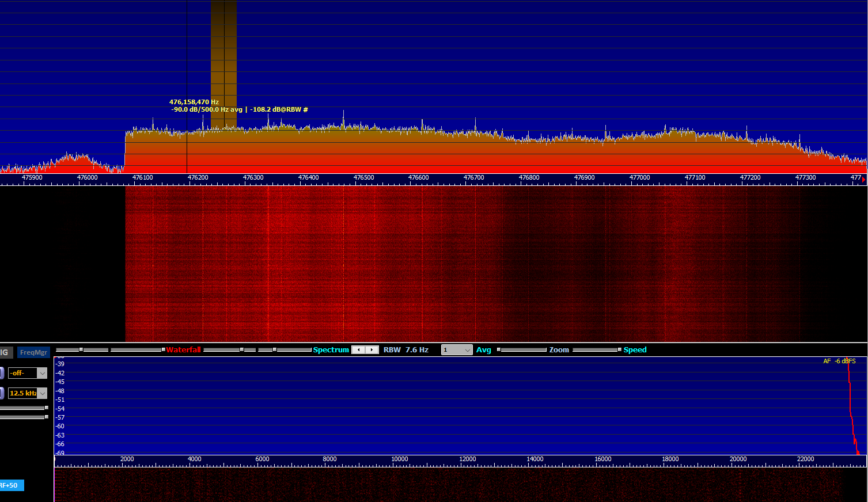This screenshot has width=868, height=502.
Task: Click the -90.0 dB/500.0 Hz avg readout
Action: [207, 109]
